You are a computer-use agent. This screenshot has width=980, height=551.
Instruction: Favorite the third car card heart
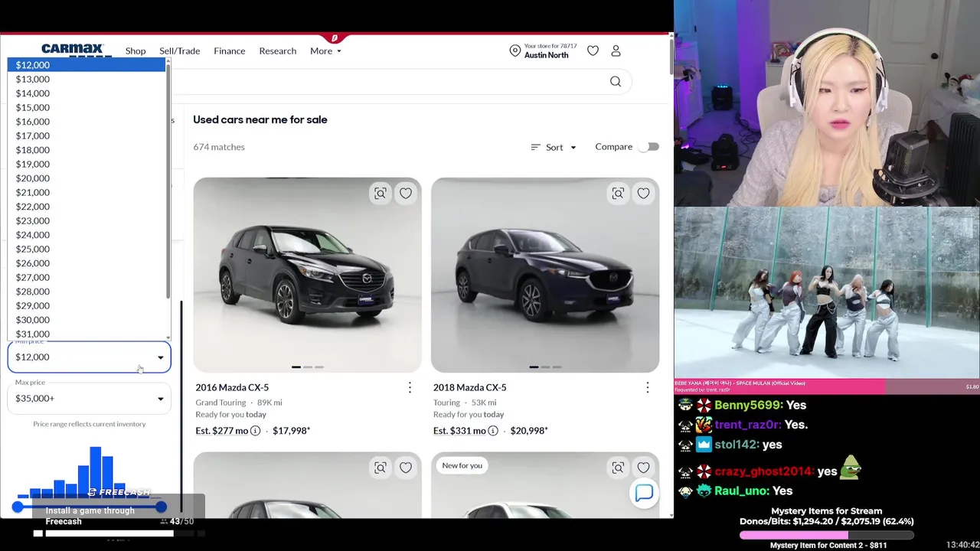point(406,468)
